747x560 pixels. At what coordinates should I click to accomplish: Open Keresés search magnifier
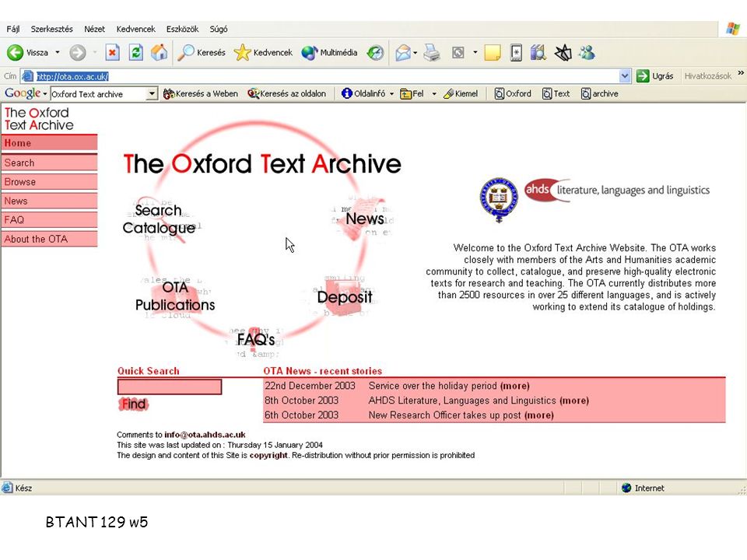pyautogui.click(x=201, y=52)
